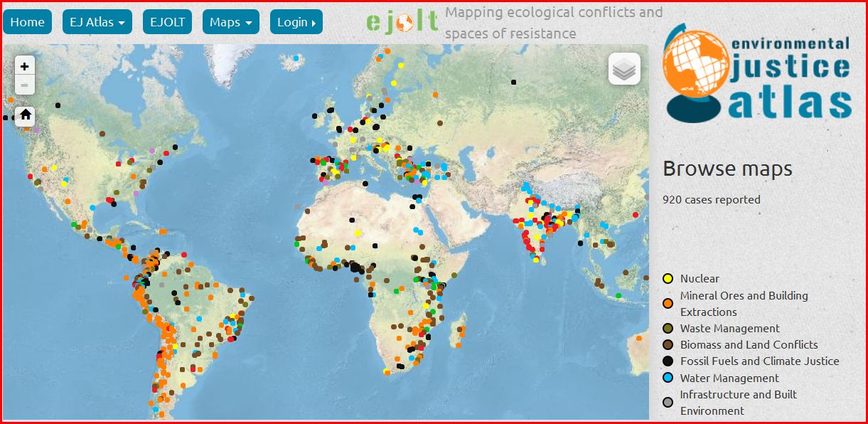This screenshot has width=868, height=424.
Task: Reset map view with home icon
Action: coord(26,115)
